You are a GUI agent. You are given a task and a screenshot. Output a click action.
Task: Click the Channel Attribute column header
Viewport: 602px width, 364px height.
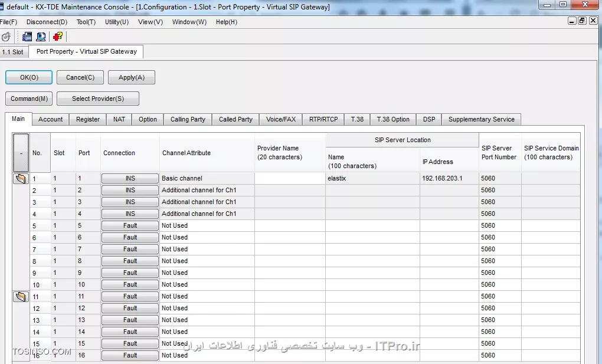[x=207, y=153]
